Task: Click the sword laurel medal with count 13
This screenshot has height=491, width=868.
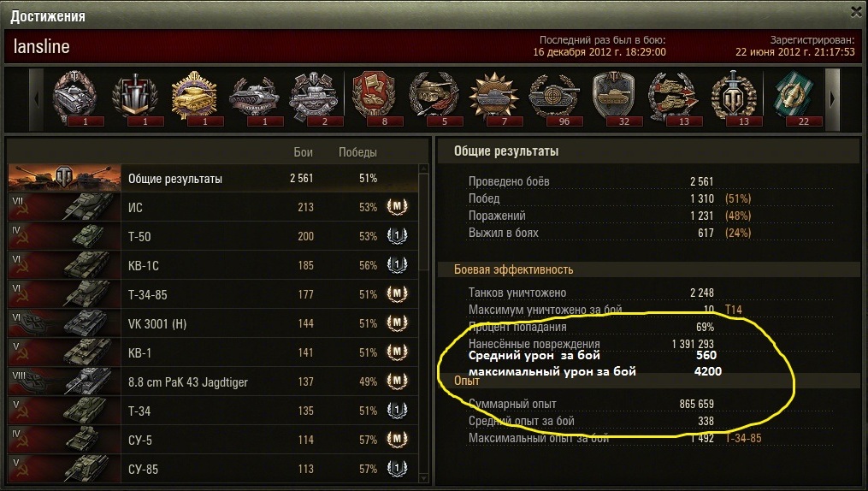Action: click(734, 98)
